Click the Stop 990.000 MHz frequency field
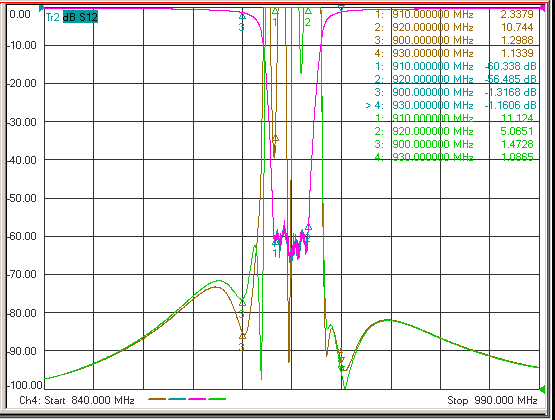Image resolution: width=555 pixels, height=420 pixels. click(492, 401)
